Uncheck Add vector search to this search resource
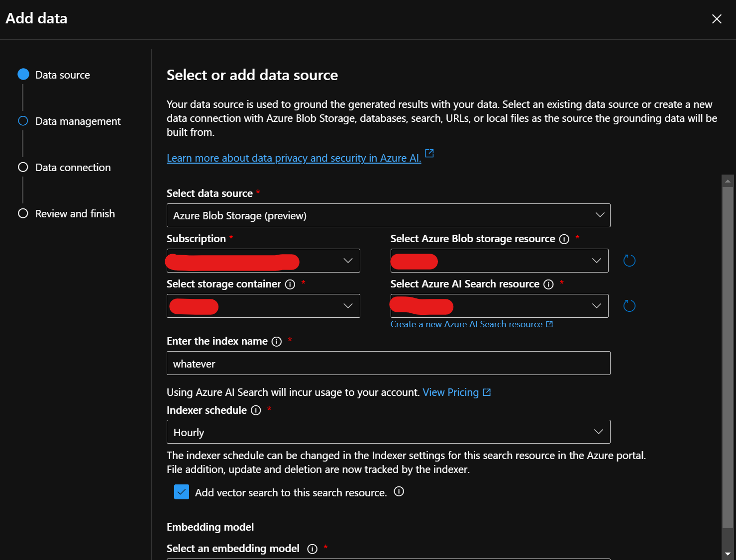This screenshot has width=736, height=560. [182, 492]
